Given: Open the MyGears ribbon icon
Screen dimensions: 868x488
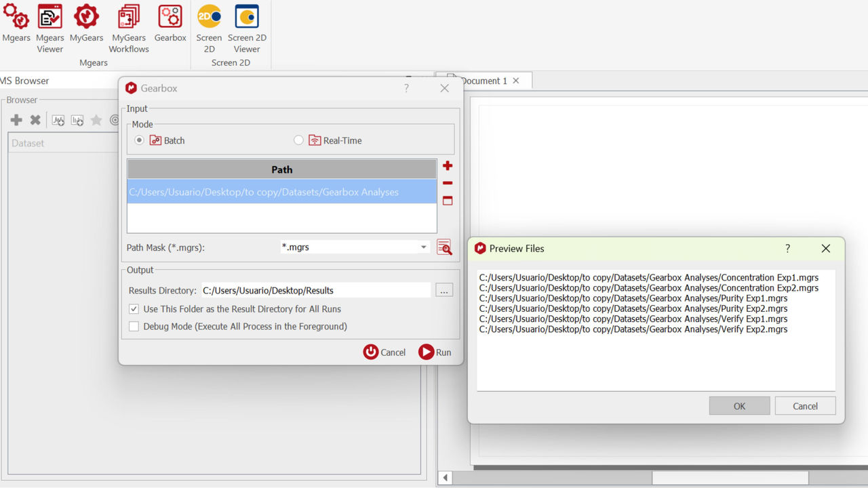Looking at the screenshot, I should pyautogui.click(x=86, y=24).
